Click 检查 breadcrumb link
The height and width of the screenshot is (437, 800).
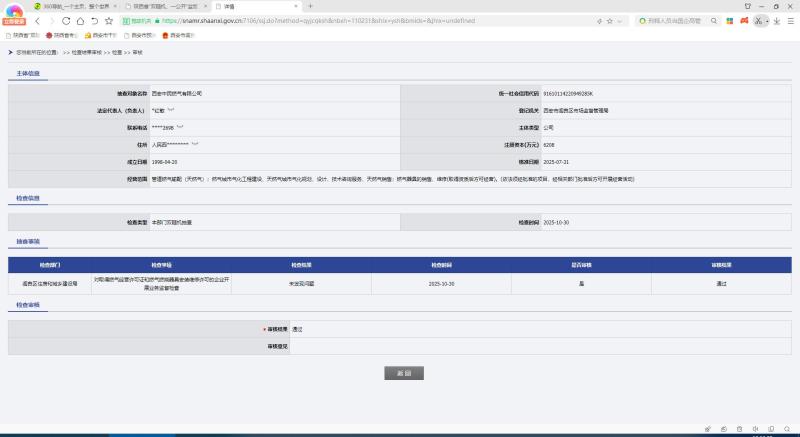[x=117, y=51]
